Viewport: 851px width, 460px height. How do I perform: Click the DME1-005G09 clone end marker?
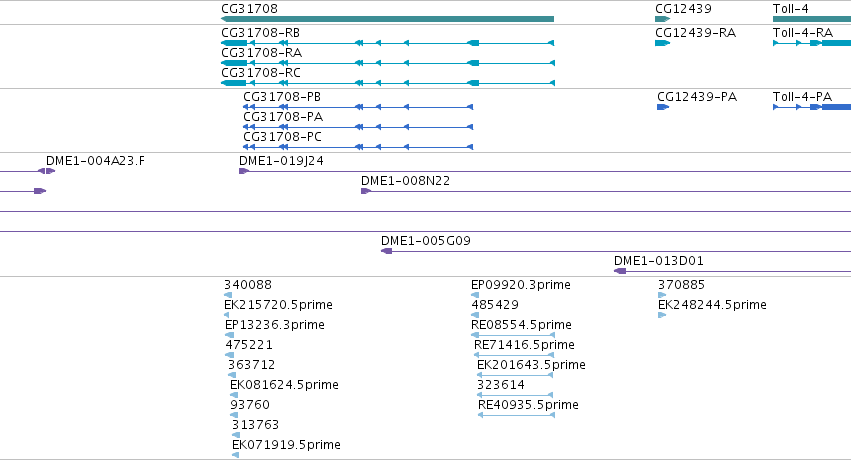pyautogui.click(x=386, y=251)
